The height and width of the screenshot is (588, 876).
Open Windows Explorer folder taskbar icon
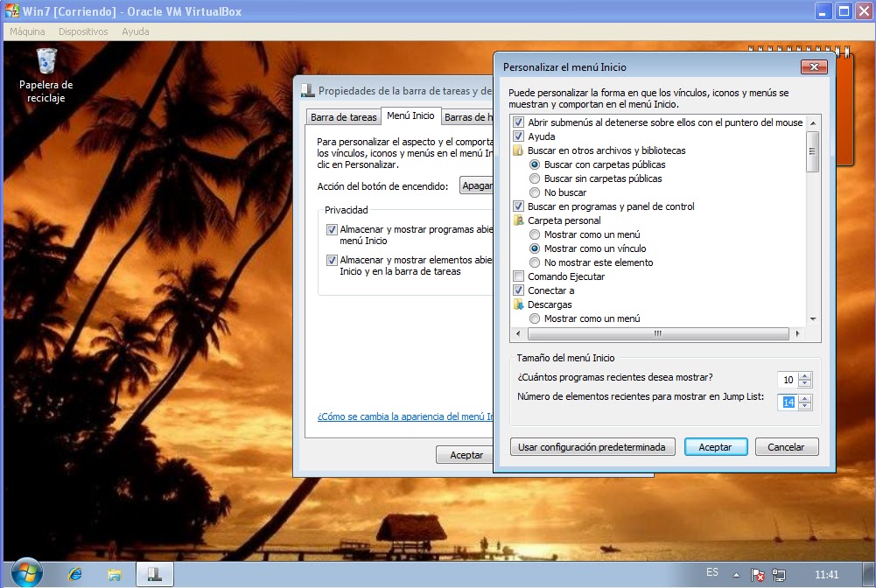tap(115, 574)
